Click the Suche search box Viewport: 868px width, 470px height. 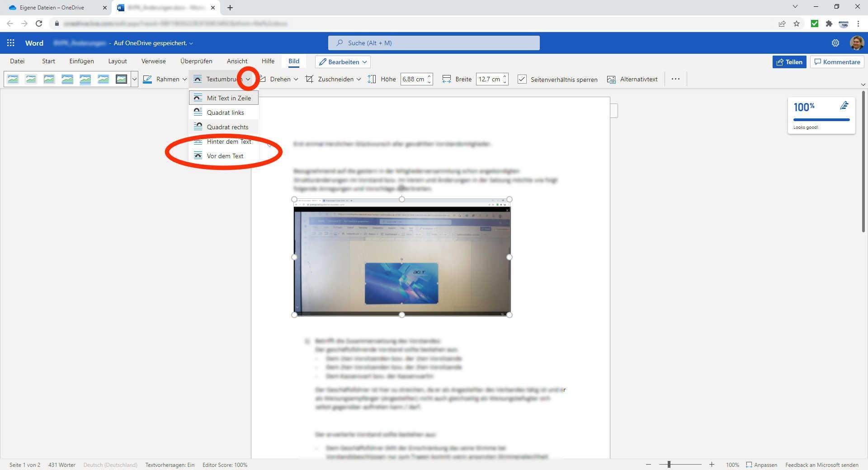434,43
